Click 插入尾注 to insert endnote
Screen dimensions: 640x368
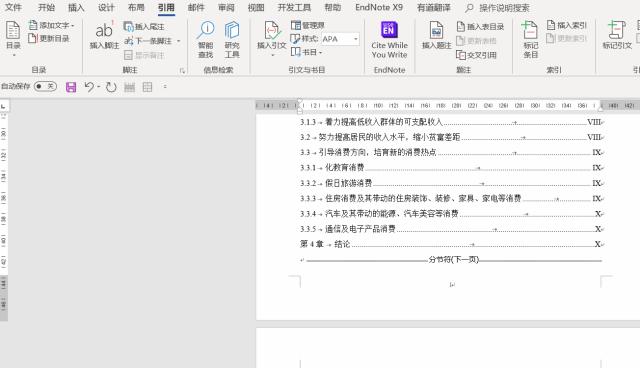point(144,27)
